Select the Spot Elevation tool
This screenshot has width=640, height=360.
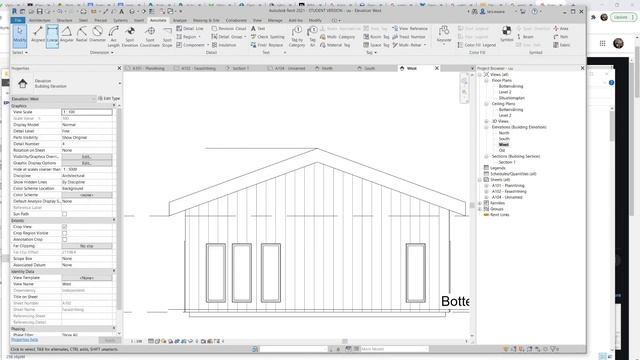130,36
